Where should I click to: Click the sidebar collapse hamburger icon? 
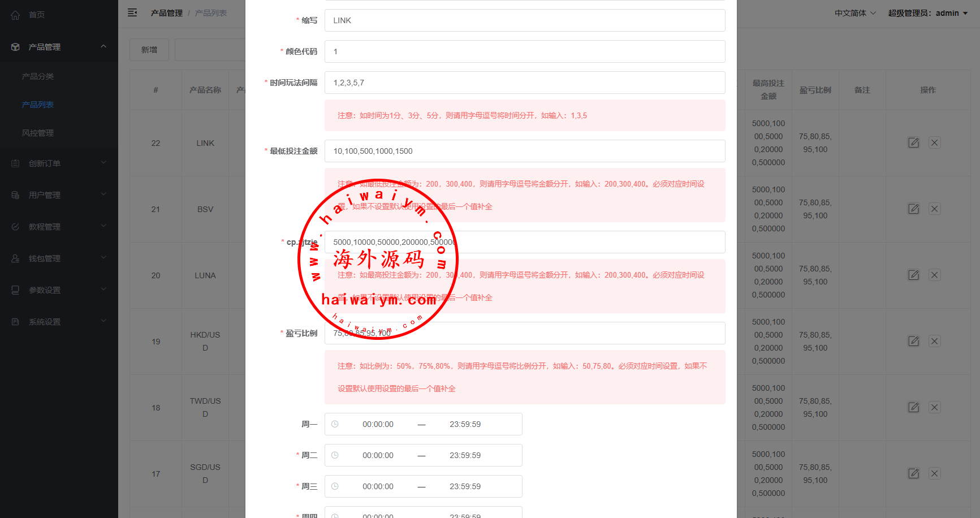(132, 12)
